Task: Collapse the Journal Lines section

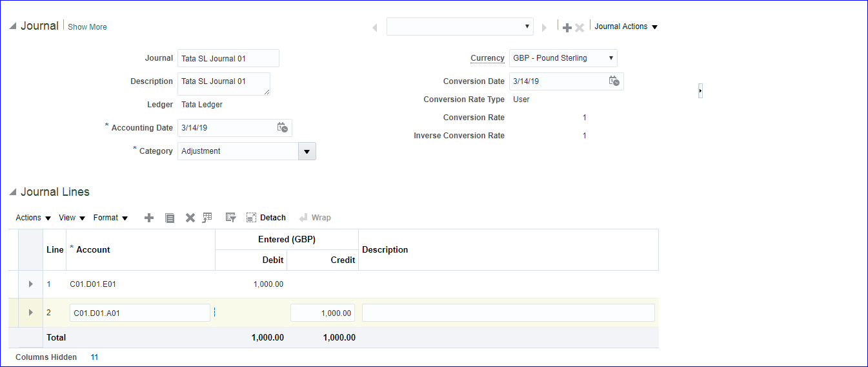Action: 13,193
